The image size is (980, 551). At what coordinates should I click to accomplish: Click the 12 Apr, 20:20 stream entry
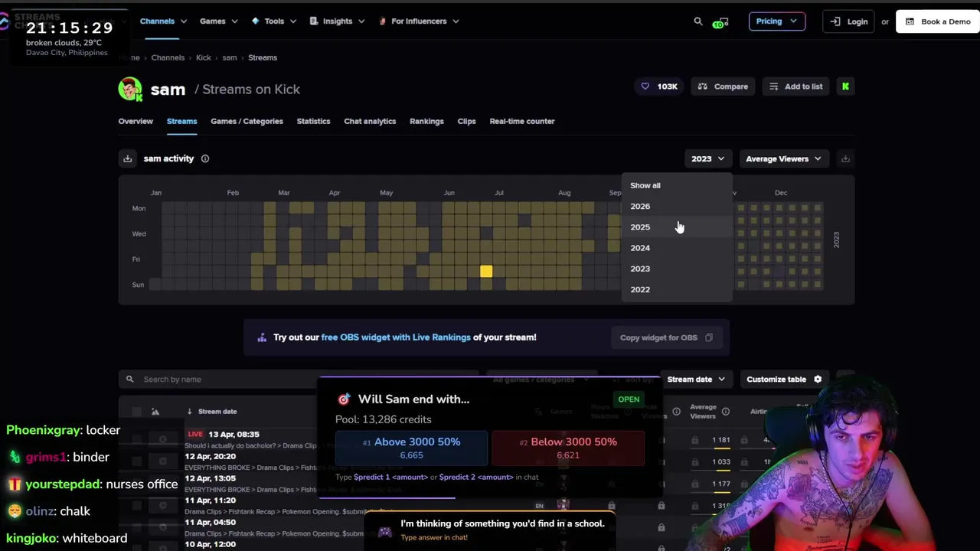[210, 456]
